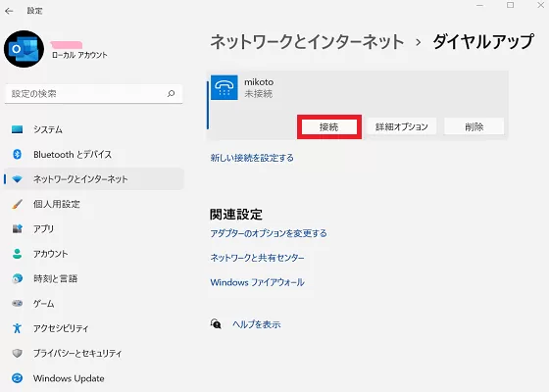Open Windows ファイアウォール link
This screenshot has width=549, height=392.
pyautogui.click(x=257, y=282)
